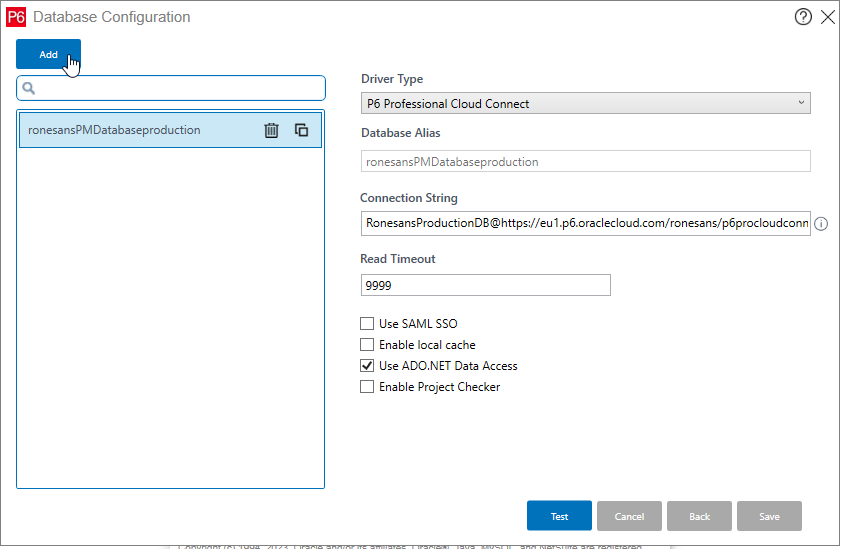Enable the Use SAML SSO checkbox
The image size is (850, 549).
[x=367, y=324]
